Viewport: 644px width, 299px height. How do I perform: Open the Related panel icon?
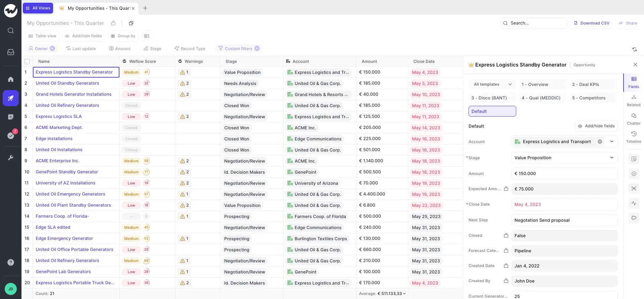tap(634, 101)
